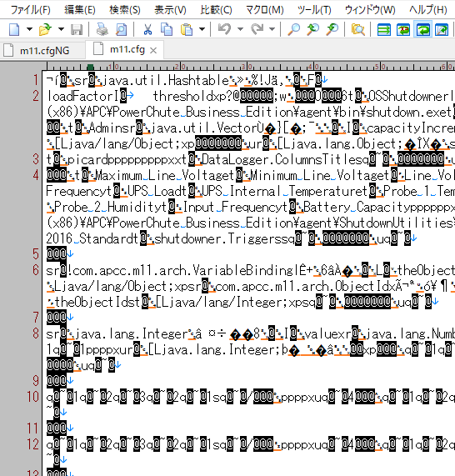This screenshot has height=476, width=455.
Task: Expand dropdown arrow beside Open folder icon
Action: click(x=61, y=29)
